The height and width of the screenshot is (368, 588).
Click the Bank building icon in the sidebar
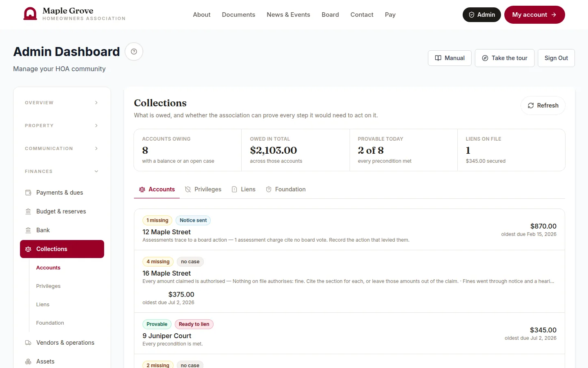click(x=28, y=230)
